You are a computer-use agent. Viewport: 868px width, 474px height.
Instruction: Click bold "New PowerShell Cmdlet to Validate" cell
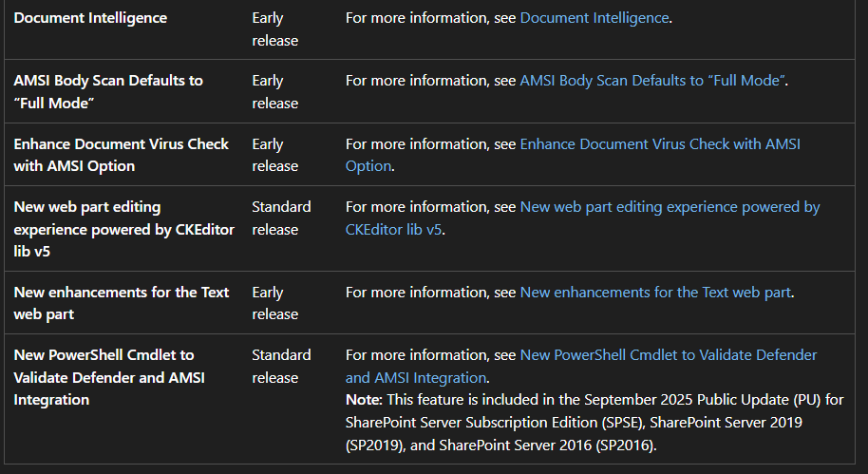tap(109, 377)
